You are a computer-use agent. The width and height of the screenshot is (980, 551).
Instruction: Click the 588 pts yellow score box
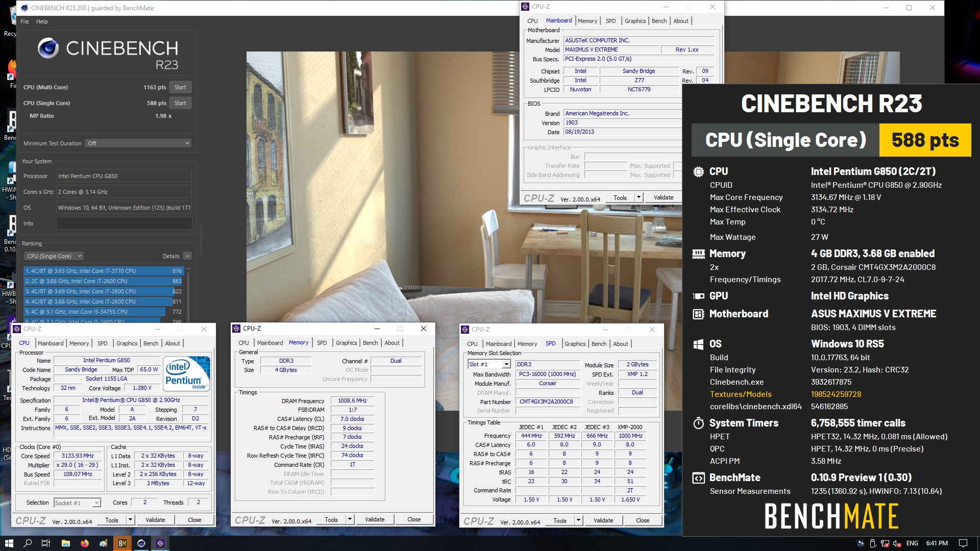pyautogui.click(x=925, y=140)
